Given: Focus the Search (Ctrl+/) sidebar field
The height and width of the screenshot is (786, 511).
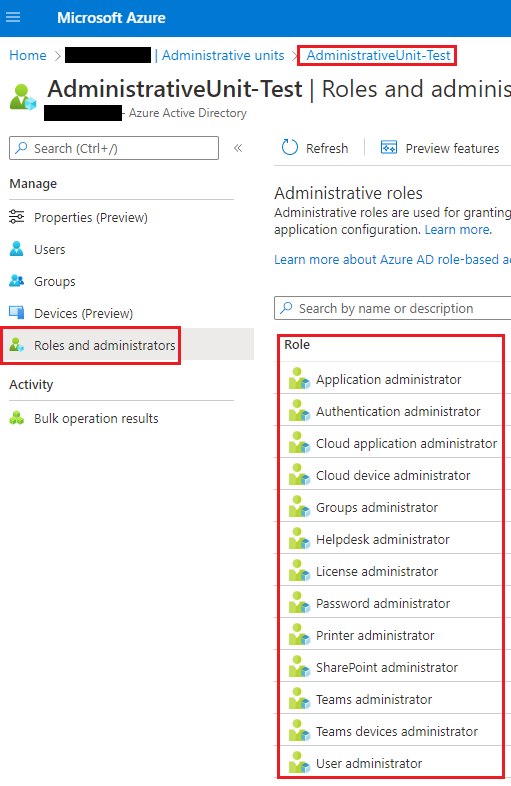Looking at the screenshot, I should tap(114, 148).
